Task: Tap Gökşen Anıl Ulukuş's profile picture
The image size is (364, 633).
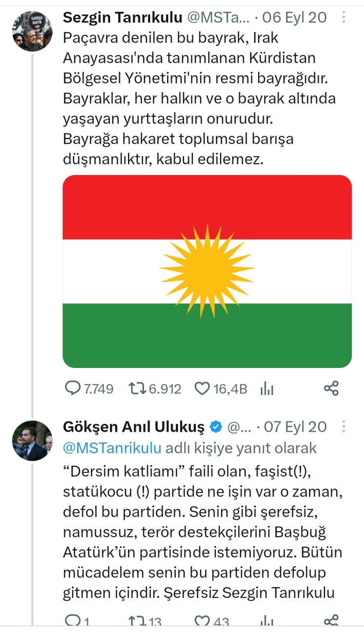Action: (x=32, y=441)
